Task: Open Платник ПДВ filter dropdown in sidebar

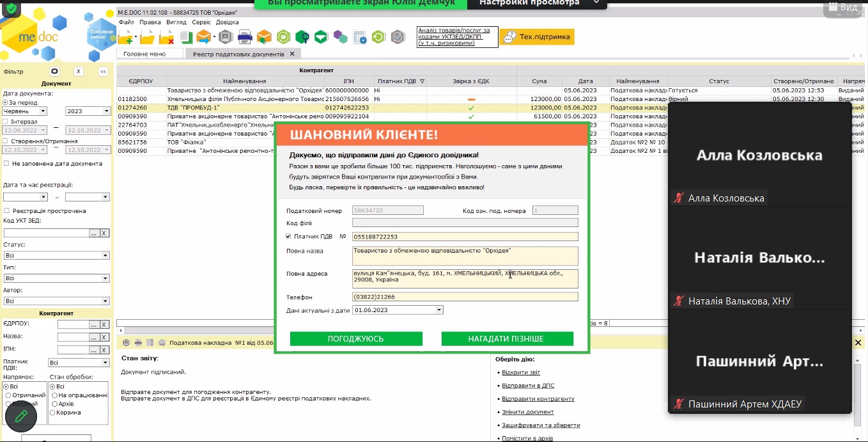Action: click(105, 363)
